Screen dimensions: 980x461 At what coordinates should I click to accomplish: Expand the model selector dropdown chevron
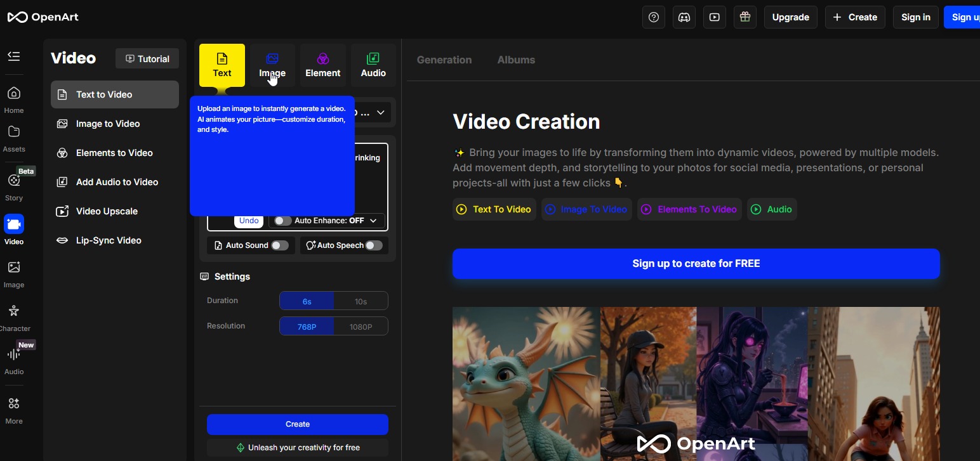[381, 113]
